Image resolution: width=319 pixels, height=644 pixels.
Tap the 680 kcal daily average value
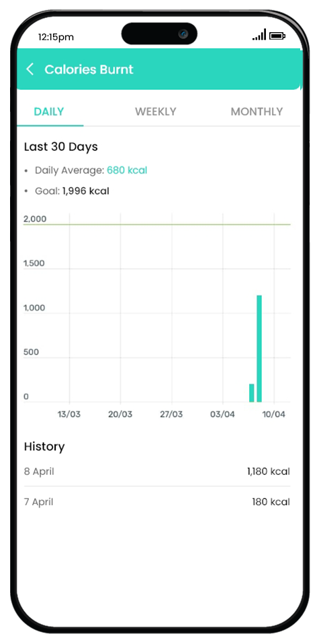[127, 170]
